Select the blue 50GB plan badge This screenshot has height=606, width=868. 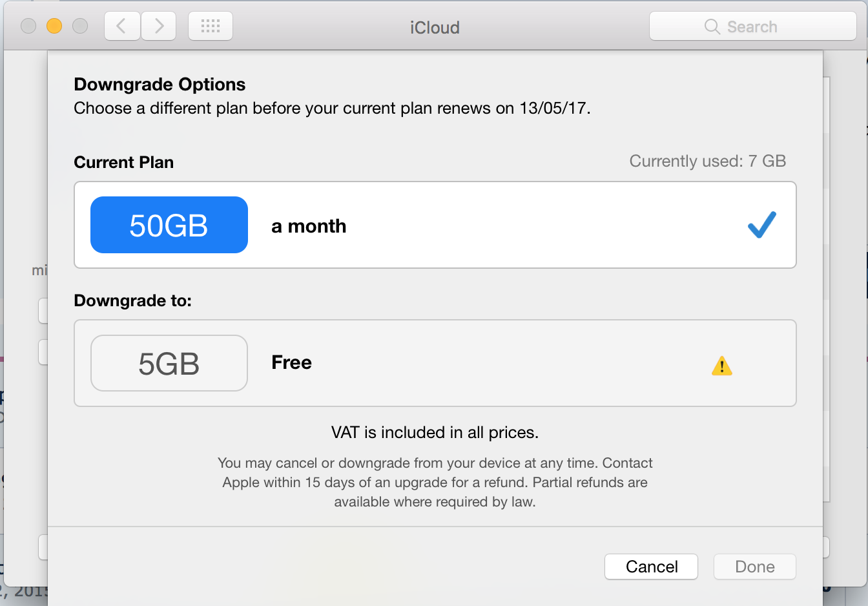(169, 225)
